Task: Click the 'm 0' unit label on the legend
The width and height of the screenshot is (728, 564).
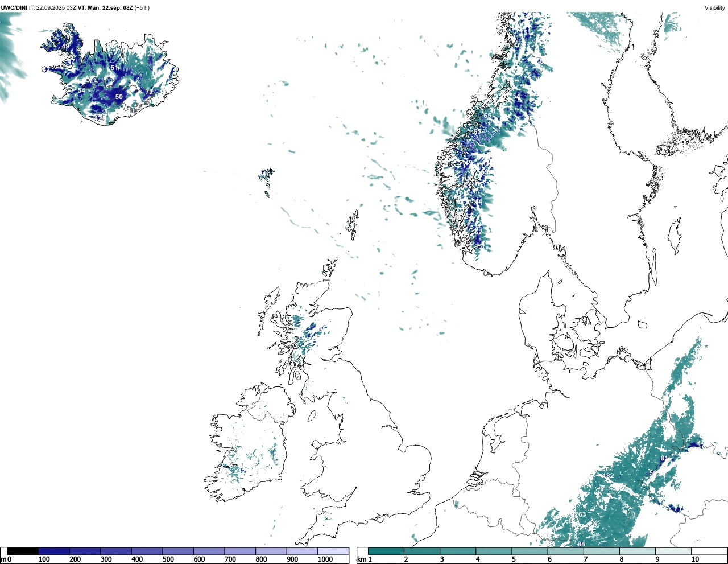Action: click(6, 559)
